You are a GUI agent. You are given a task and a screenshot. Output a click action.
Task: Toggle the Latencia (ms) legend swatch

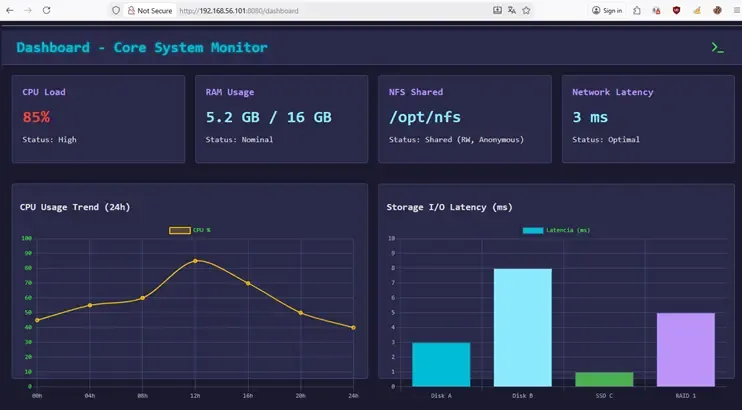coord(533,230)
